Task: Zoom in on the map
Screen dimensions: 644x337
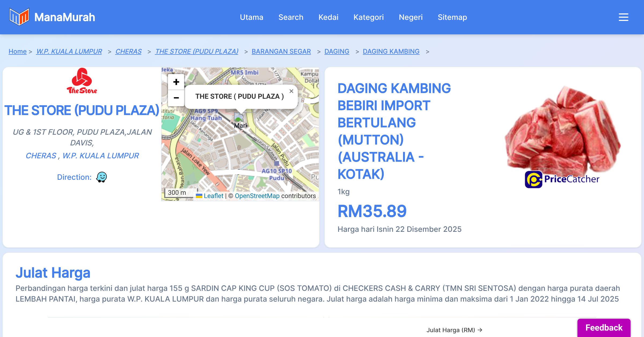Action: click(x=176, y=82)
